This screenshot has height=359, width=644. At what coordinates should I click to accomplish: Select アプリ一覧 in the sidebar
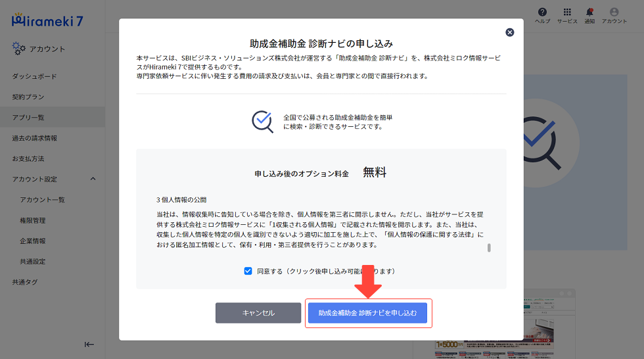coord(53,118)
